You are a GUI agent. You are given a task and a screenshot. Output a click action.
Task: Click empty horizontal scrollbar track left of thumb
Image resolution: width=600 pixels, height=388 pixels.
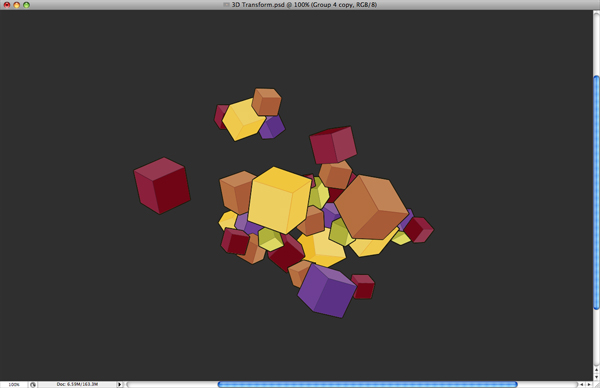(172, 385)
